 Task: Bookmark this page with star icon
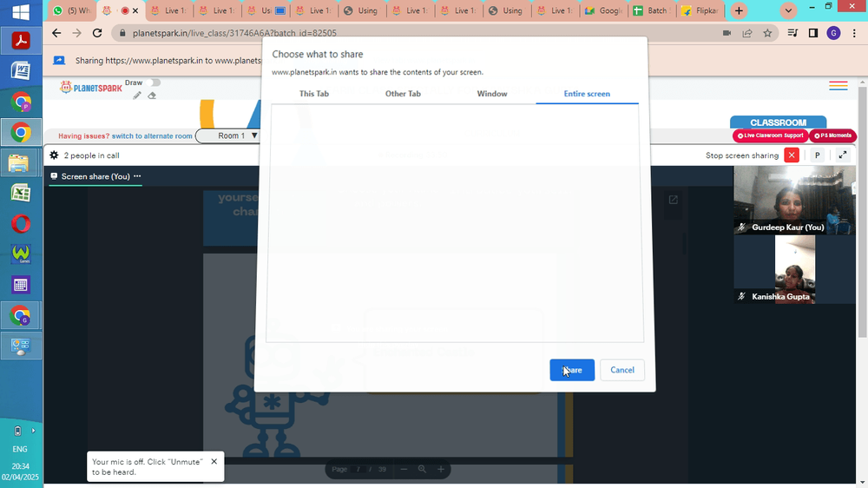[767, 33]
